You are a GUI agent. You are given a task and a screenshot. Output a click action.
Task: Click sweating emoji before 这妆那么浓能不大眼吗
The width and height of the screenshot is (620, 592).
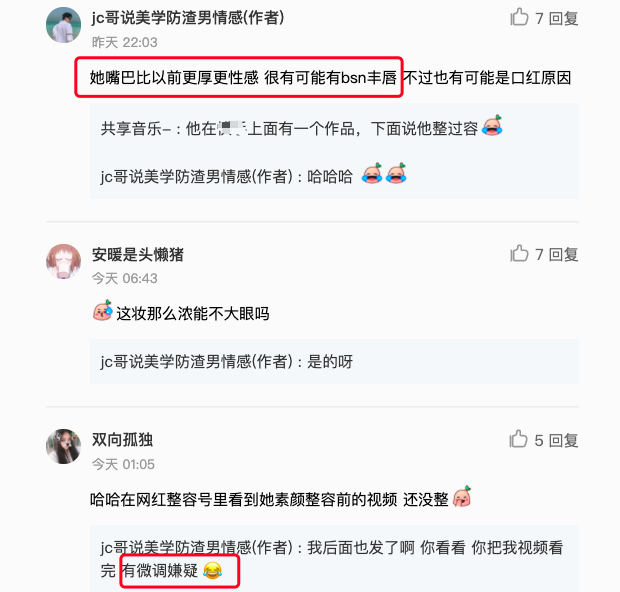pos(102,310)
